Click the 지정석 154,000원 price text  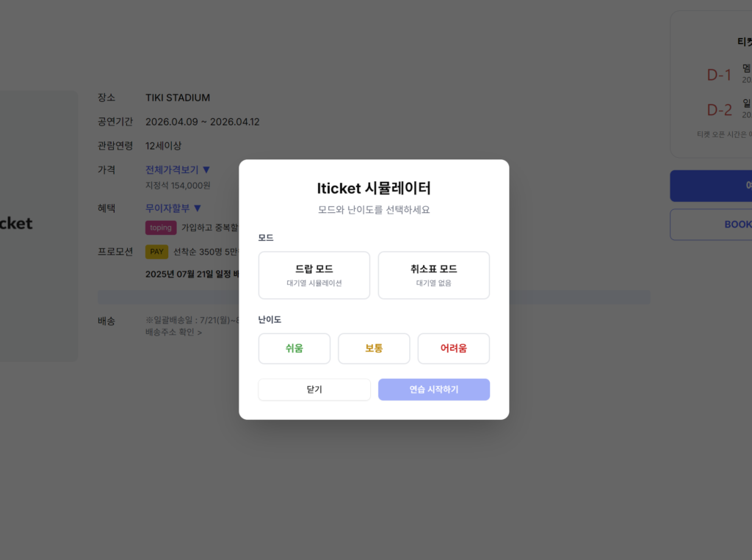pyautogui.click(x=178, y=186)
